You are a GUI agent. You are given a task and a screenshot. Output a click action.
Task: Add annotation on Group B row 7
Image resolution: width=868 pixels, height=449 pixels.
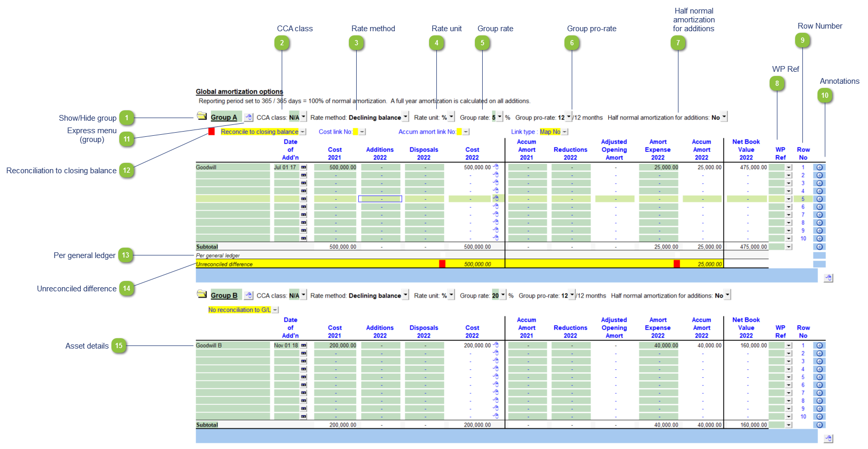coord(820,393)
